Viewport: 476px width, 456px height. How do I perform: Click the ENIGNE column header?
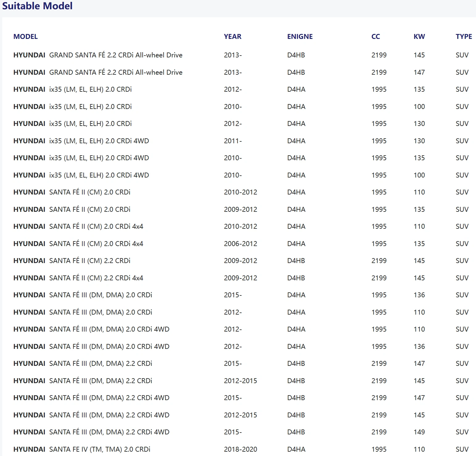coord(300,36)
